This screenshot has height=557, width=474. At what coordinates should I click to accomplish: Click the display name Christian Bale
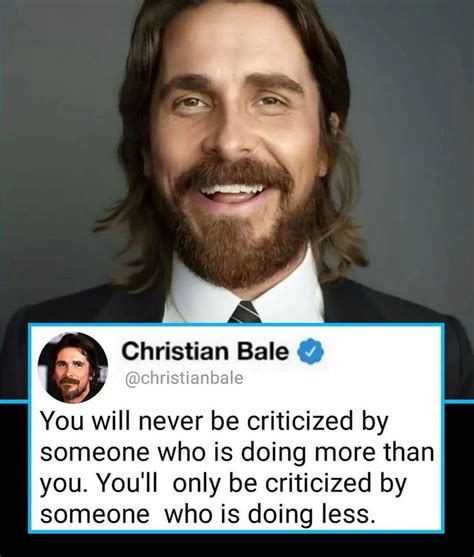coord(205,351)
